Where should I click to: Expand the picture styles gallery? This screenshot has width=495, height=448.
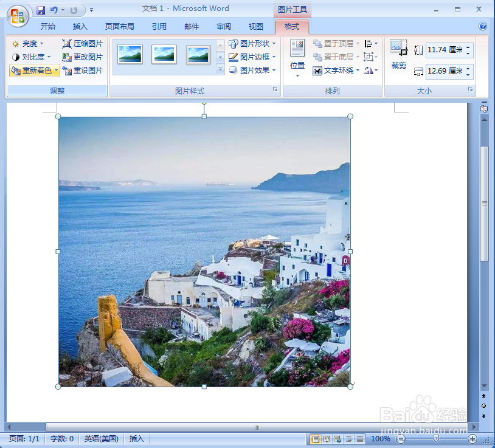click(x=220, y=69)
